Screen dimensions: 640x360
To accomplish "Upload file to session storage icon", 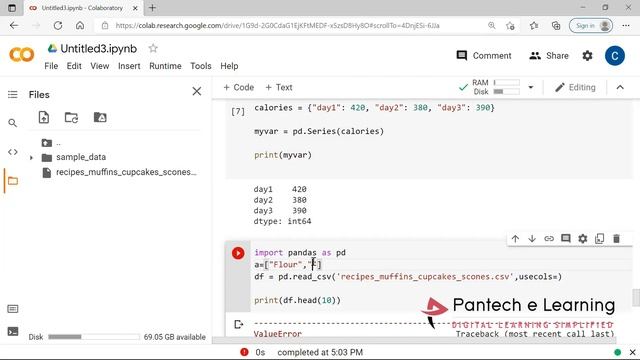I will (x=44, y=118).
